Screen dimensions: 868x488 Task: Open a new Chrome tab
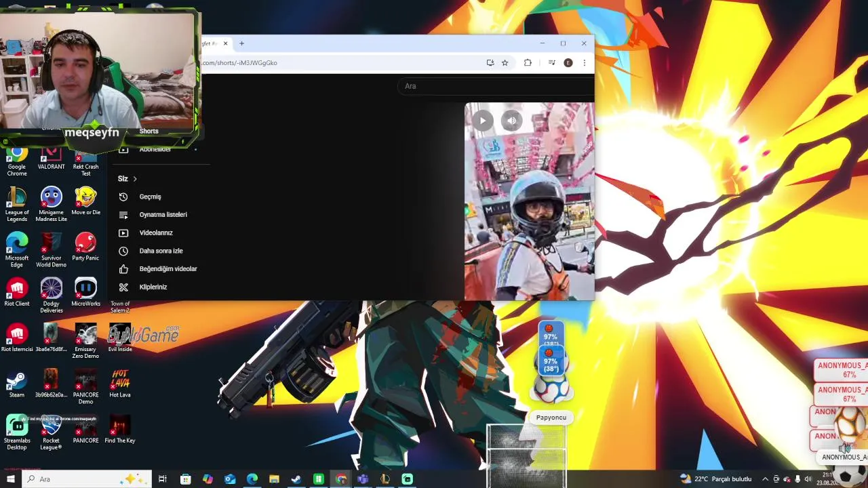(241, 43)
